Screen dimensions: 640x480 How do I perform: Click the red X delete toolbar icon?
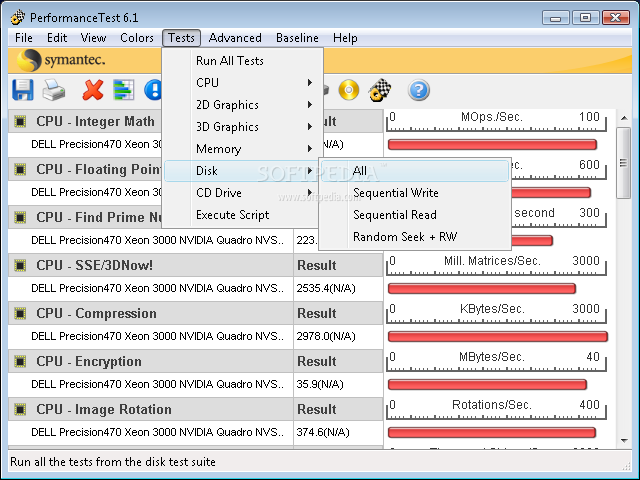coord(93,90)
